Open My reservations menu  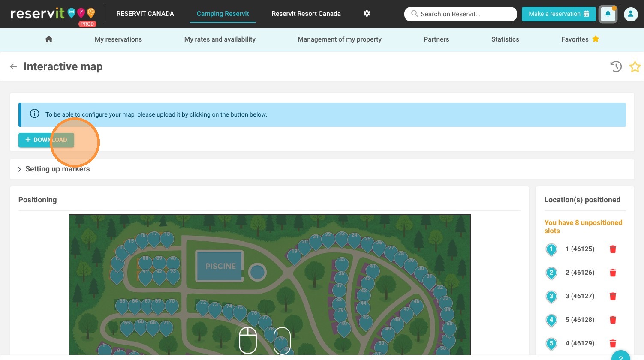click(118, 39)
